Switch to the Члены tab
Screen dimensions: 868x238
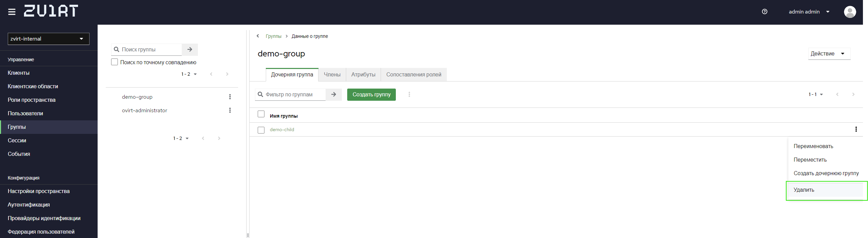coord(332,74)
